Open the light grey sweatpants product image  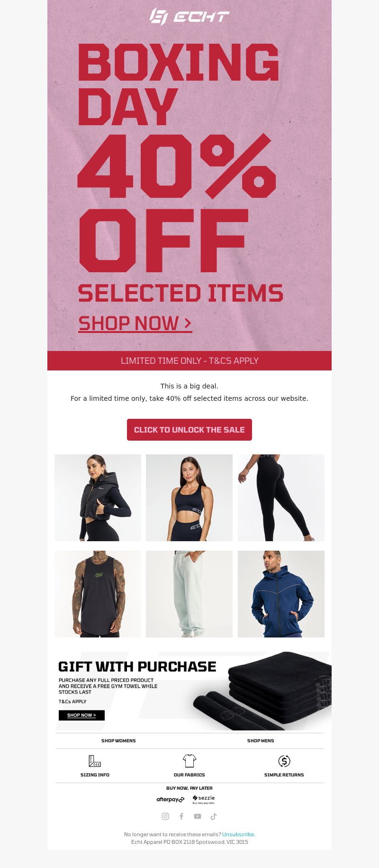[189, 594]
